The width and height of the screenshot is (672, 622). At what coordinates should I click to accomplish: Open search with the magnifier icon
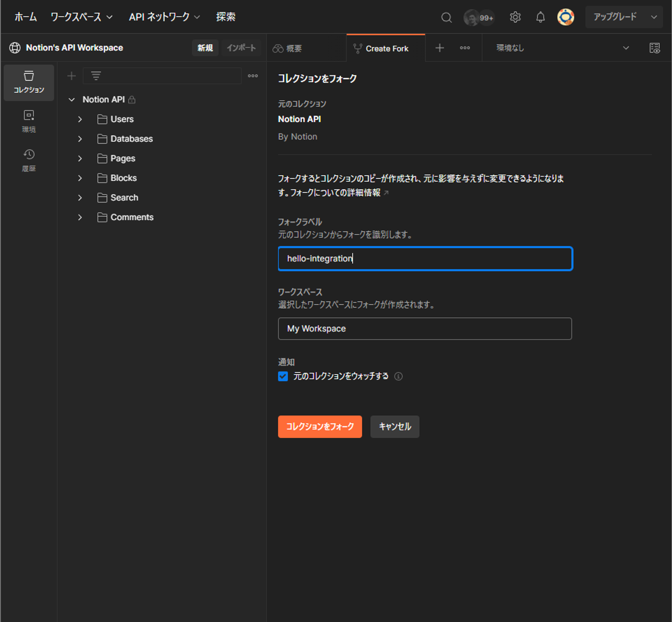click(x=446, y=17)
